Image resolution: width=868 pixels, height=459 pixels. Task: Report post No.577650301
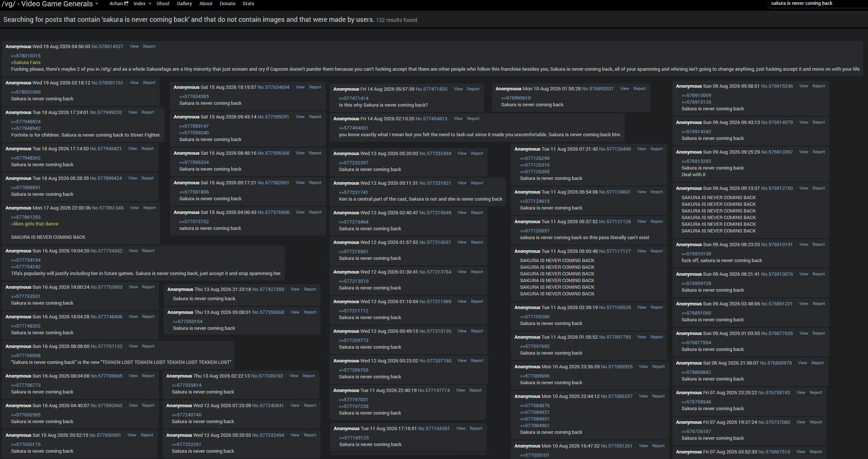(x=147, y=435)
